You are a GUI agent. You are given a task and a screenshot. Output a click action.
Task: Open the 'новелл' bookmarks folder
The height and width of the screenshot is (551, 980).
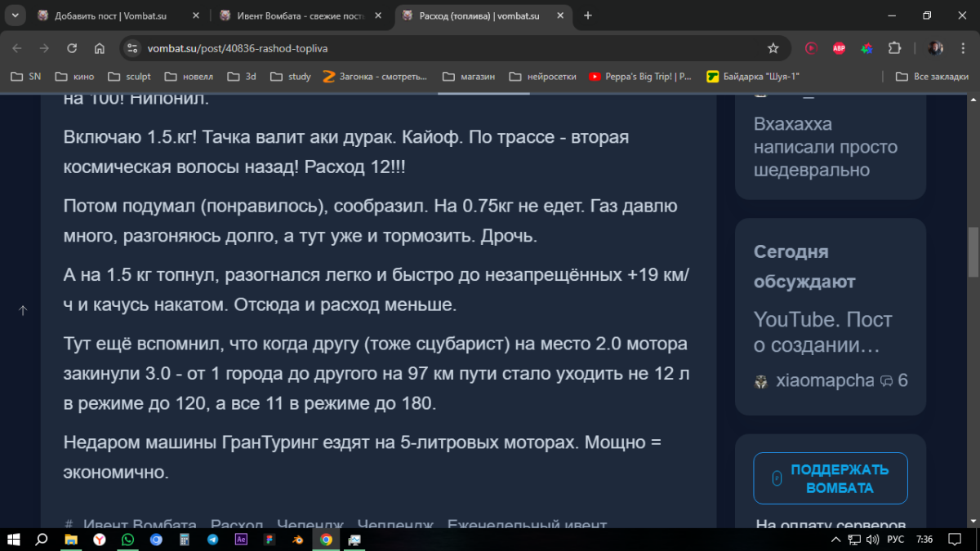189,77
